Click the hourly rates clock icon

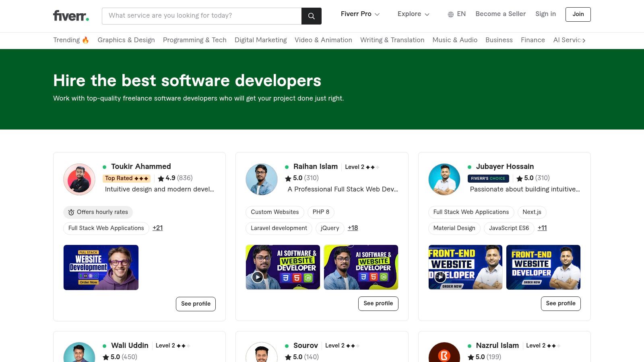[x=71, y=212]
